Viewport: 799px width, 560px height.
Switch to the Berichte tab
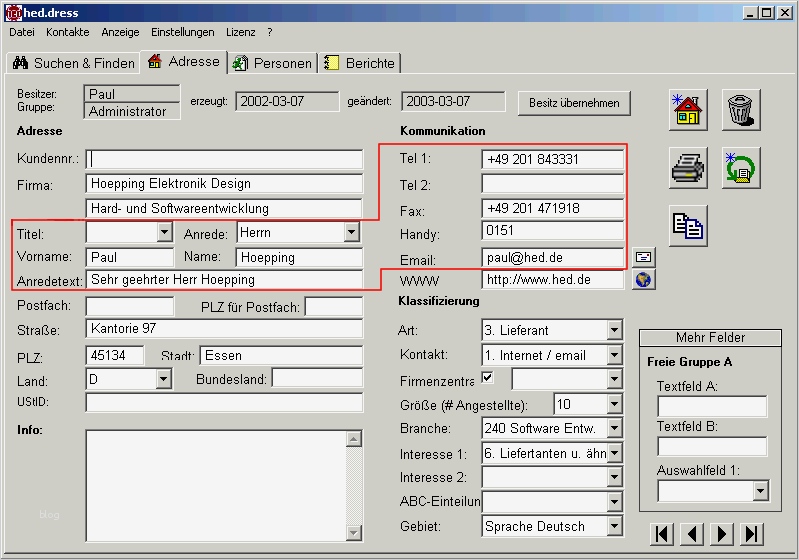(360, 63)
